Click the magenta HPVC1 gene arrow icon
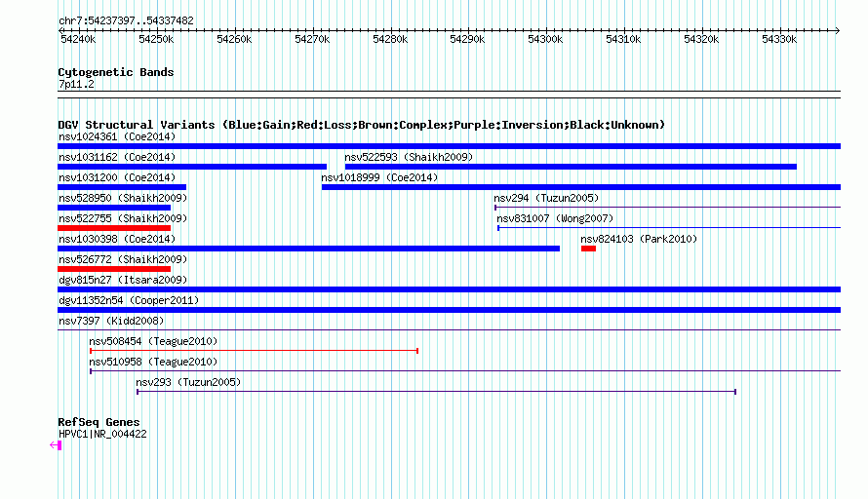 coord(56,444)
